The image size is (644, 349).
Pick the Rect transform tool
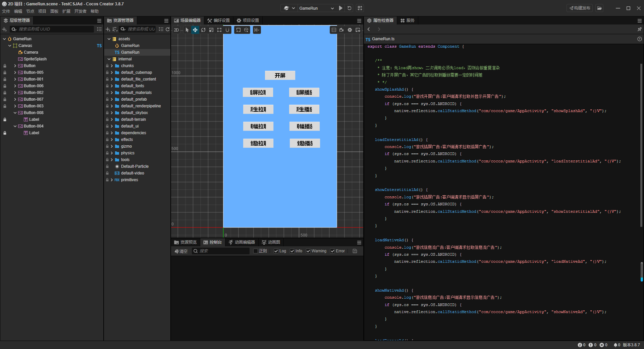[219, 30]
